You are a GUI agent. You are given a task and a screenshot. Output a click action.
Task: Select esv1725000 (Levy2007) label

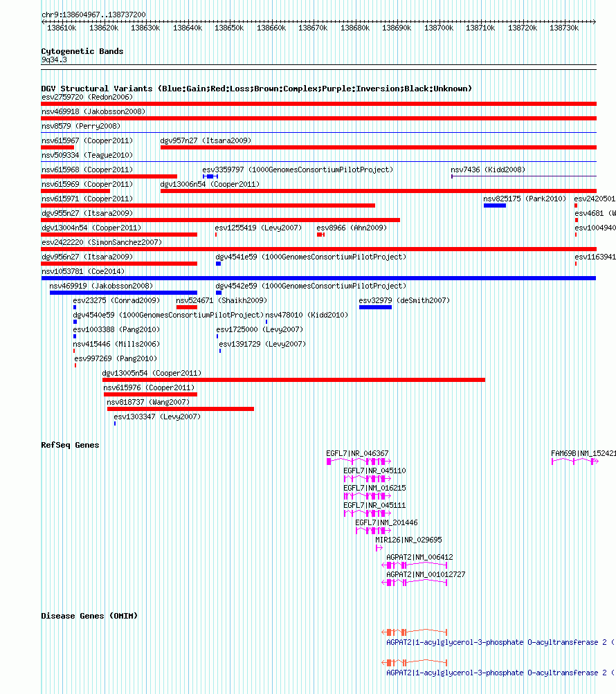[x=260, y=330]
